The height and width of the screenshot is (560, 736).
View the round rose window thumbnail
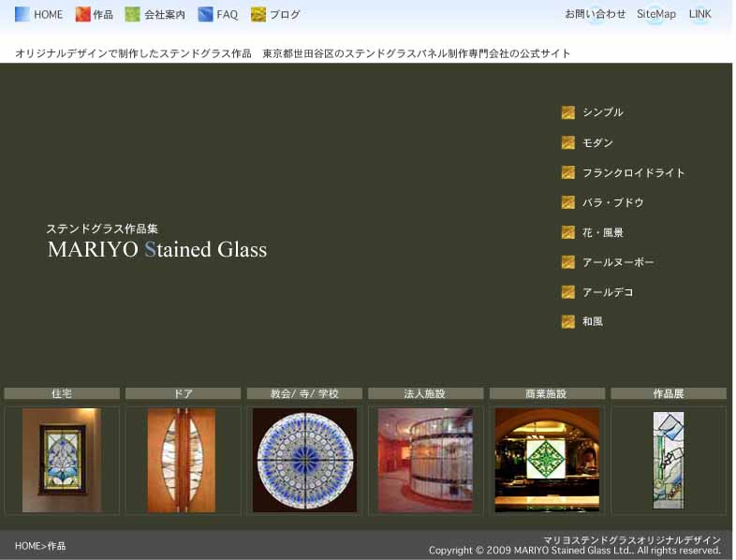(x=304, y=460)
